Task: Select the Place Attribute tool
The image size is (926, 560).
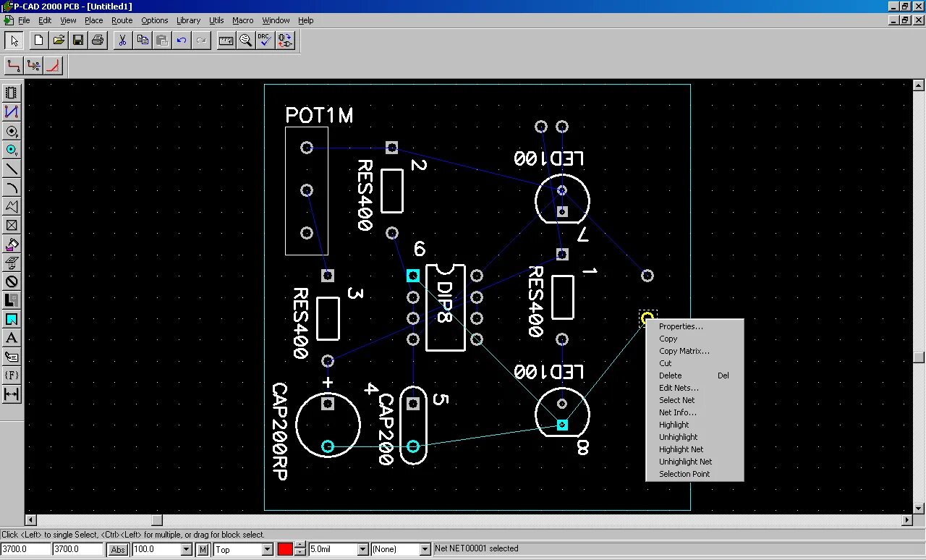Action: coord(12,357)
